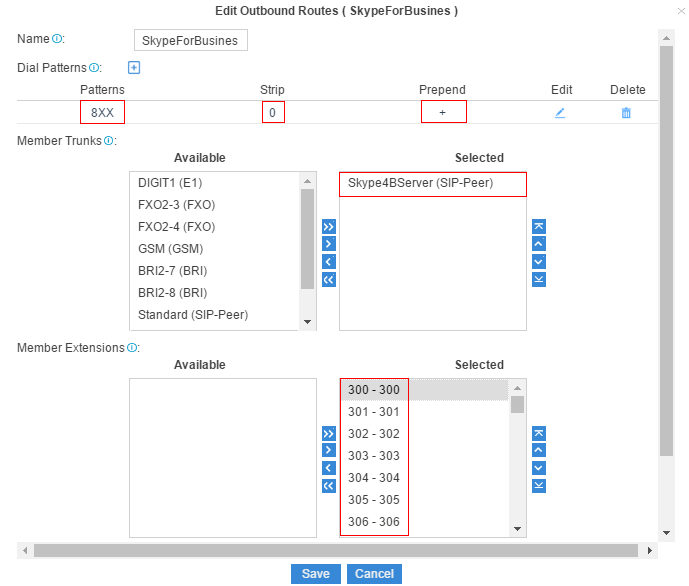The width and height of the screenshot is (689, 586).
Task: Select BRI2-7 (BRI) trunk
Action: pyautogui.click(x=214, y=271)
